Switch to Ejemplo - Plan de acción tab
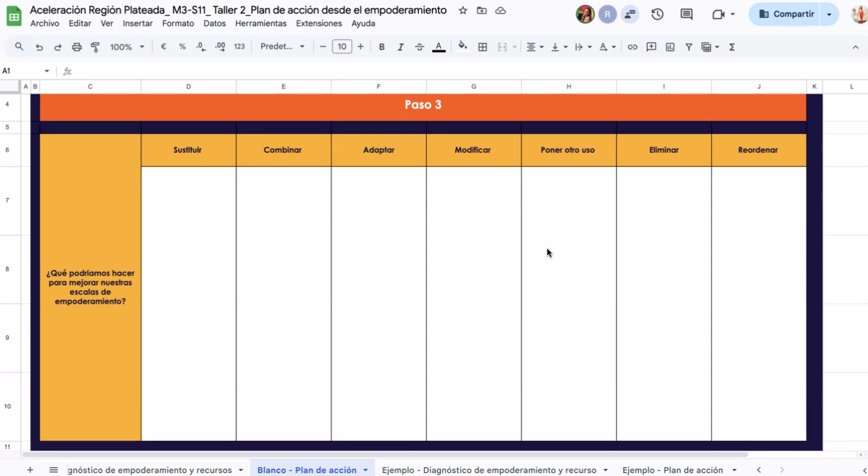Viewport: 868px width, 476px height. [x=672, y=470]
